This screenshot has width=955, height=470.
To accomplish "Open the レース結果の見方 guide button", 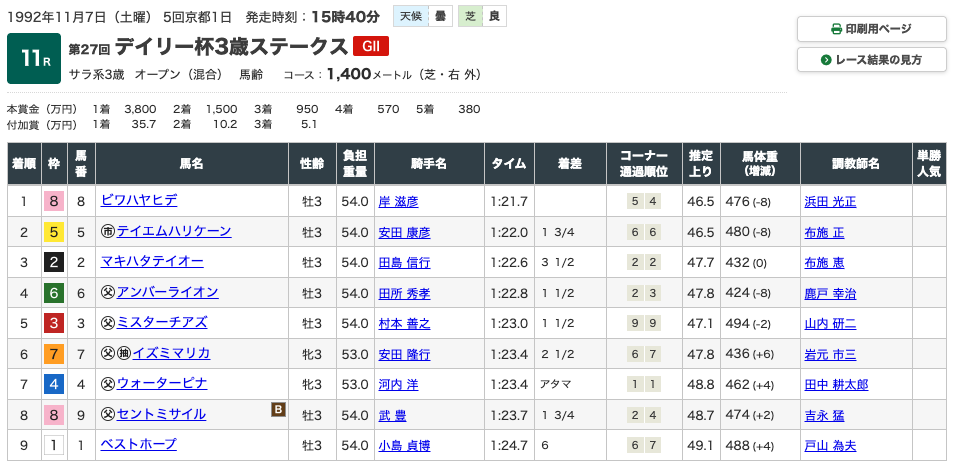I will point(871,60).
